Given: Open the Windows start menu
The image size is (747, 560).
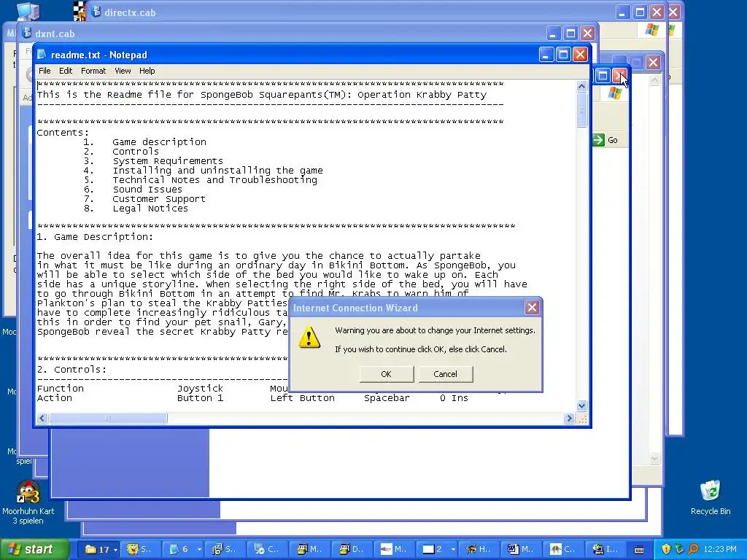Looking at the screenshot, I should click(34, 549).
